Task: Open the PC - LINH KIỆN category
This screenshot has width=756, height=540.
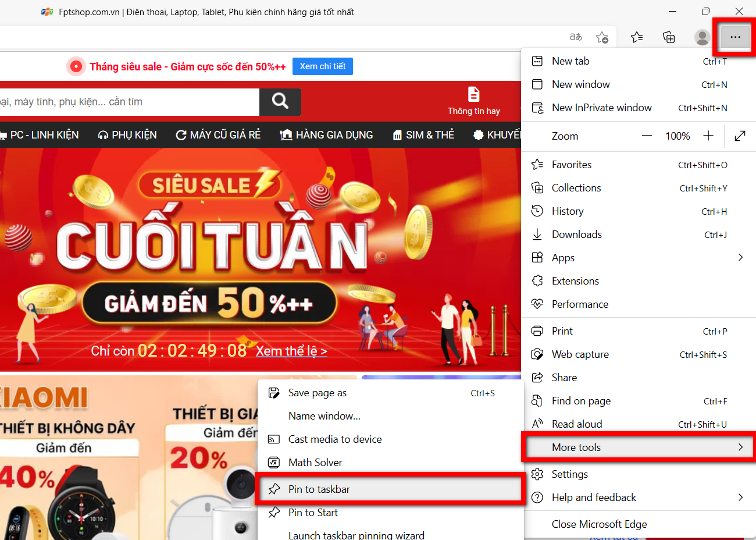Action: [x=40, y=135]
